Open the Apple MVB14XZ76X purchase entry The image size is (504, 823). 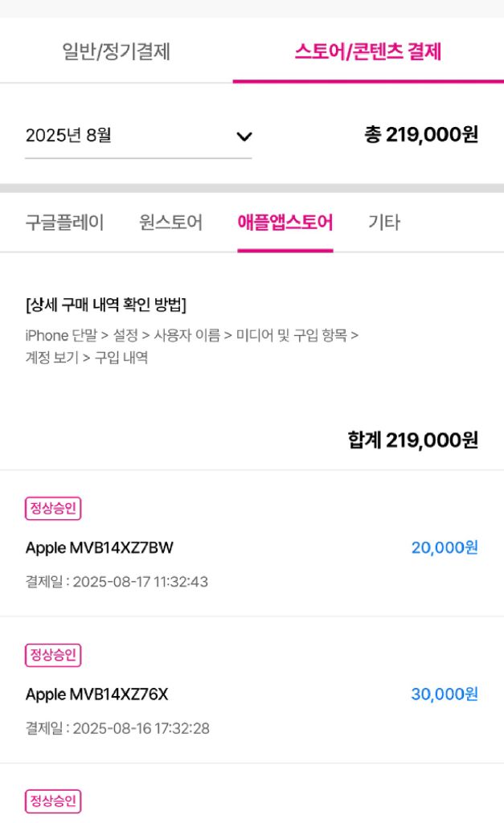pos(97,694)
